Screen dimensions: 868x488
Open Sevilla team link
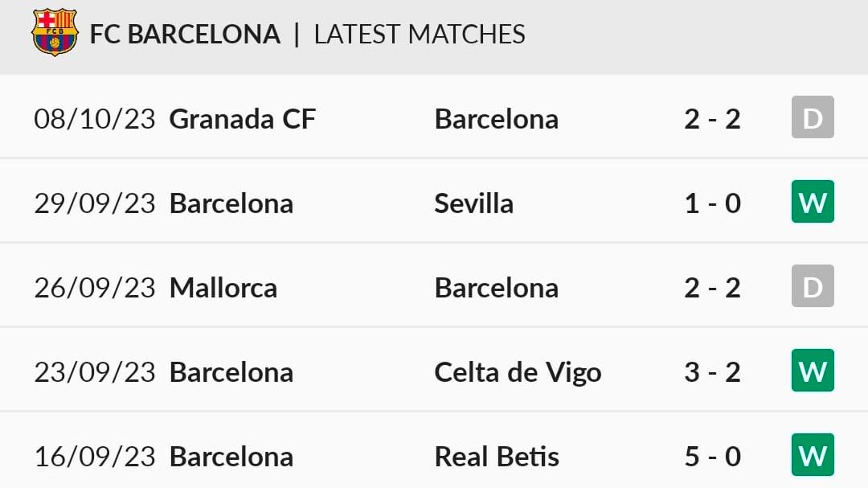pos(474,203)
